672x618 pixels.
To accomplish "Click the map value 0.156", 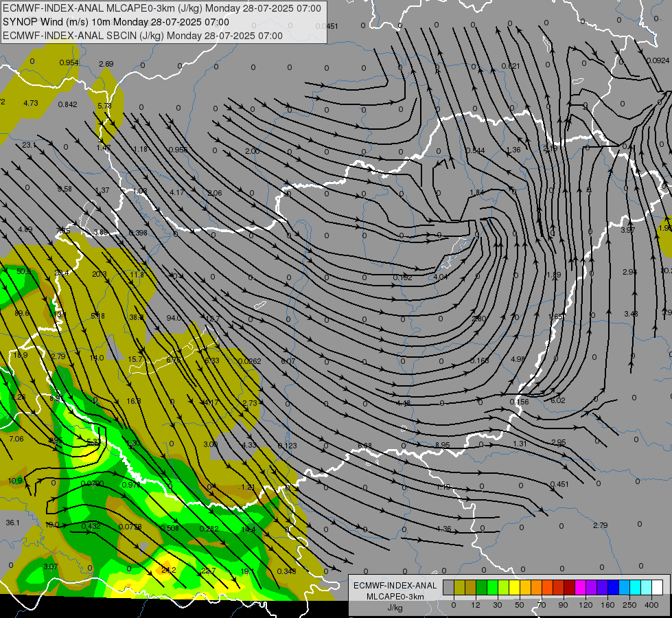I will [x=519, y=402].
